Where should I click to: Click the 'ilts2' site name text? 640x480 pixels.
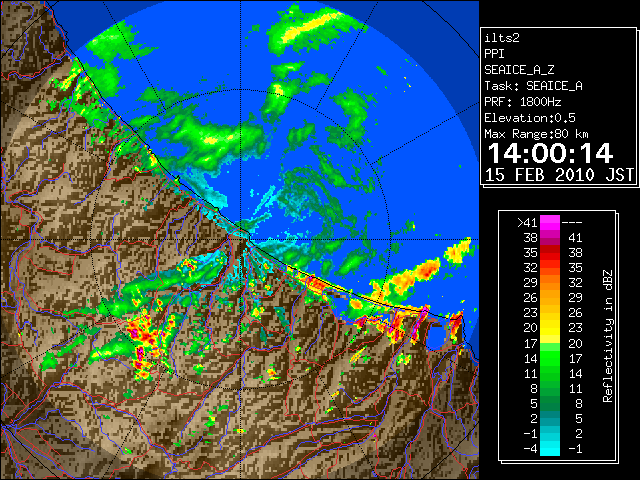pos(502,38)
